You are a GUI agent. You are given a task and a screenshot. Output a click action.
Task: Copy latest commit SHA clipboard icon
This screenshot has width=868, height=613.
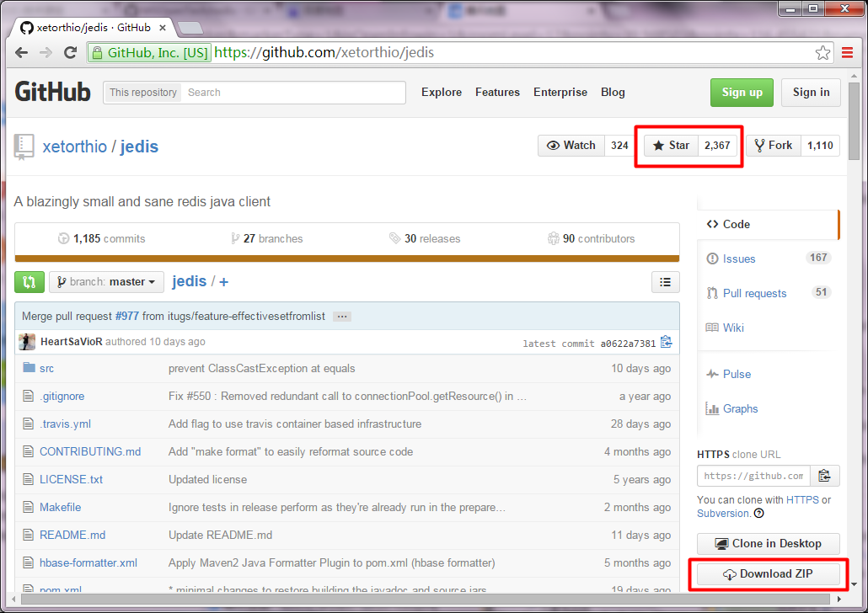pyautogui.click(x=666, y=343)
